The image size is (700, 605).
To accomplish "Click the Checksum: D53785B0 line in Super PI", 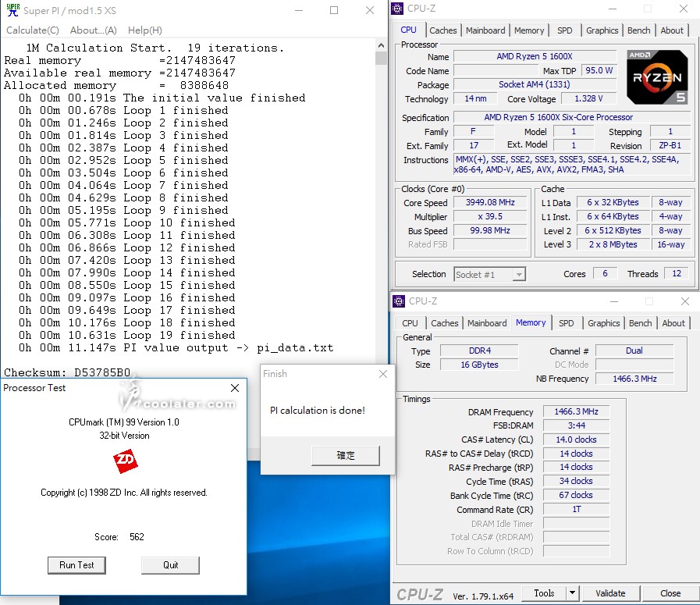I will 67,372.
